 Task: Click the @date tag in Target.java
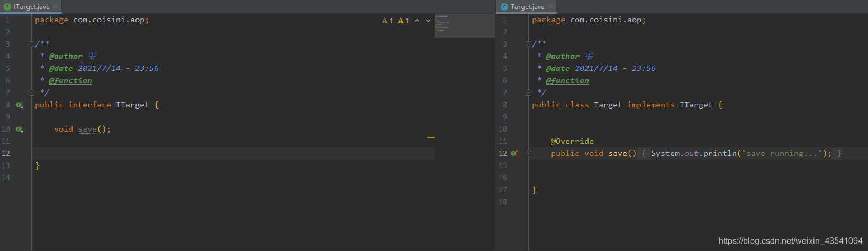(x=558, y=69)
